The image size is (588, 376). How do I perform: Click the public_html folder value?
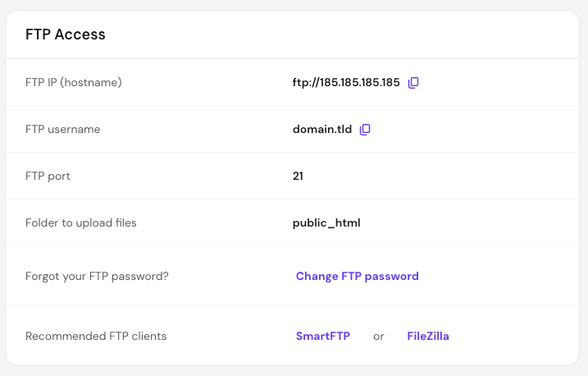[x=326, y=223]
